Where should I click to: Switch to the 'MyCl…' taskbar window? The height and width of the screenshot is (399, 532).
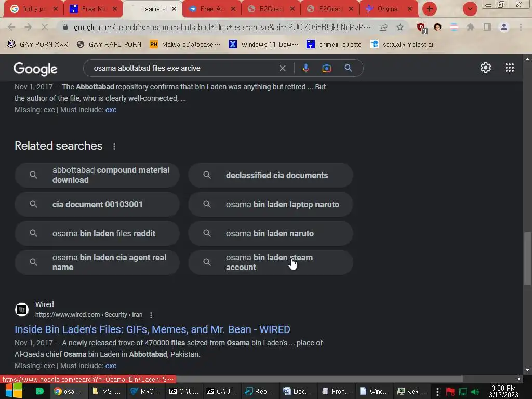pos(145,391)
